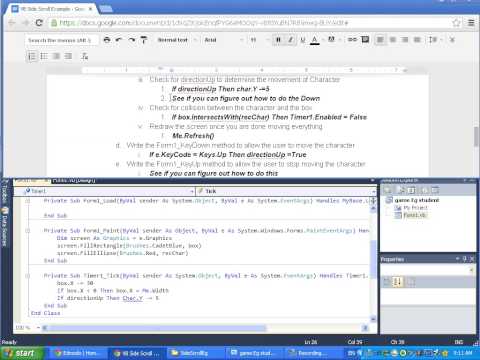This screenshot has width=480, height=360.
Task: Justify the text
Action: pyautogui.click(x=417, y=40)
